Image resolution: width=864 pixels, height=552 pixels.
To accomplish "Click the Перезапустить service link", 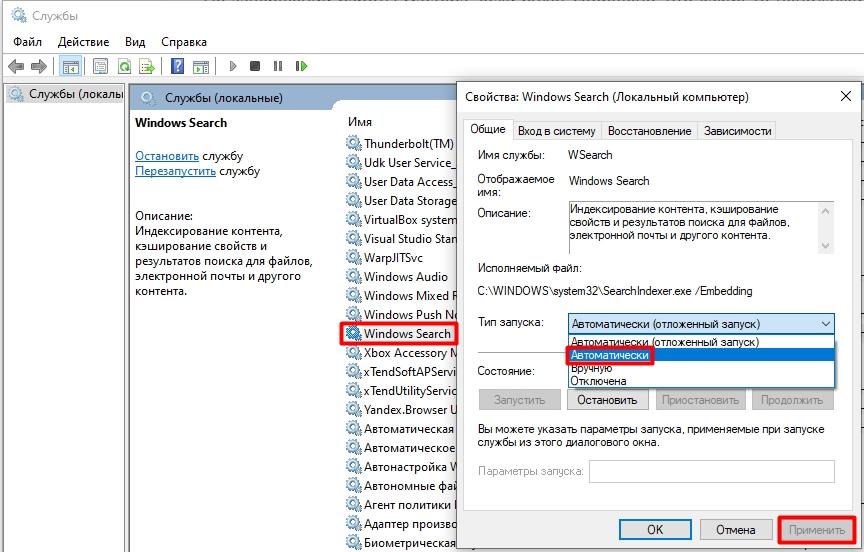I will [x=175, y=171].
